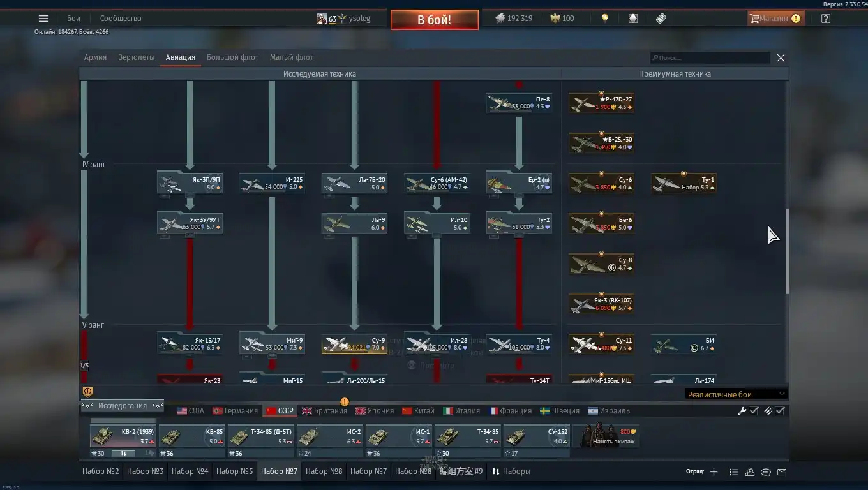Click the orange warning shield icon
The image size is (868, 490).
pos(88,392)
